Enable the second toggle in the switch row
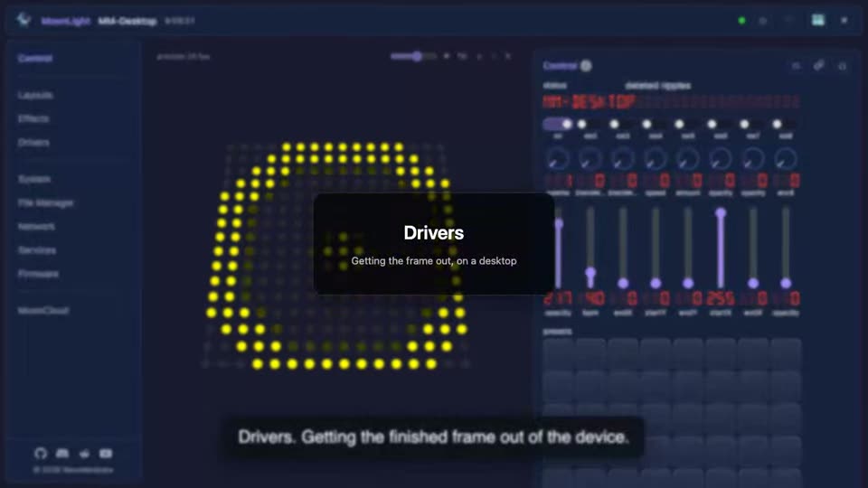 [x=589, y=124]
